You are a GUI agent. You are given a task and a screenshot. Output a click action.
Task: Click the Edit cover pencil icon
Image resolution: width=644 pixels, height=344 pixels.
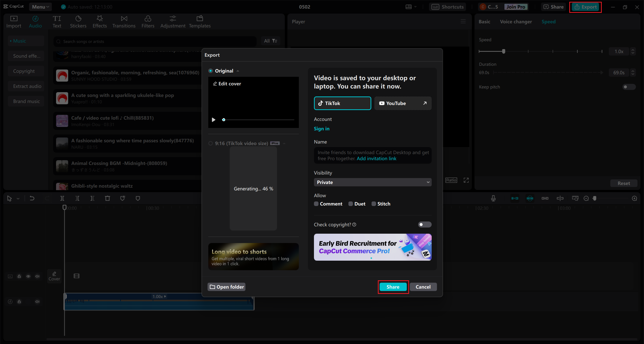pyautogui.click(x=215, y=84)
